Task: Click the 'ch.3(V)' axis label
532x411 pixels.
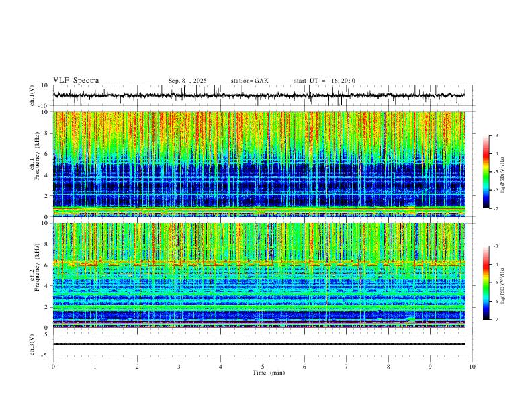Action: (32, 345)
